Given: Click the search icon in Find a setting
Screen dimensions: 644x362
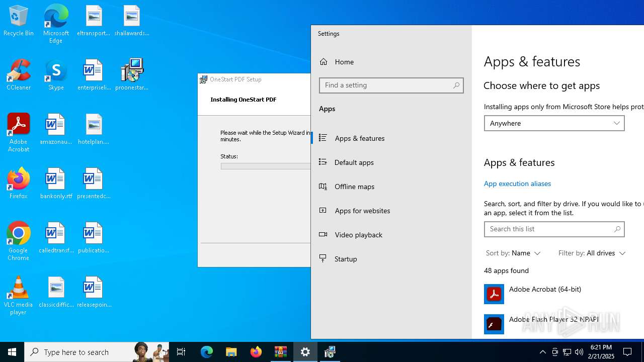Looking at the screenshot, I should point(456,85).
